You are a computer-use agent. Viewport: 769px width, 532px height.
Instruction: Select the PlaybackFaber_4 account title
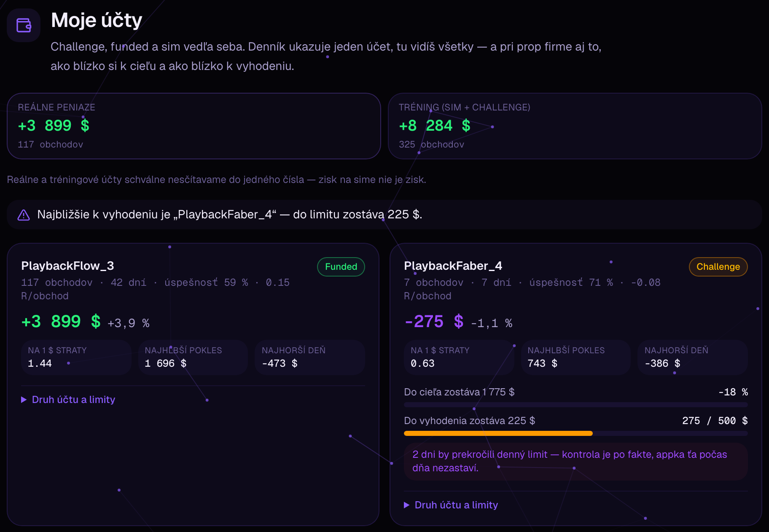click(453, 266)
